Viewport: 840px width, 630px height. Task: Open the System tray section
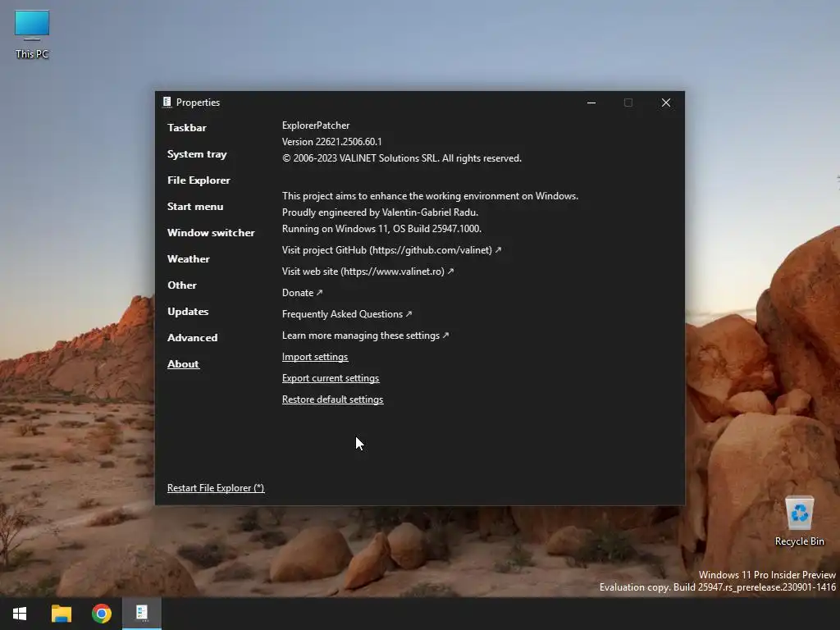[x=197, y=154]
